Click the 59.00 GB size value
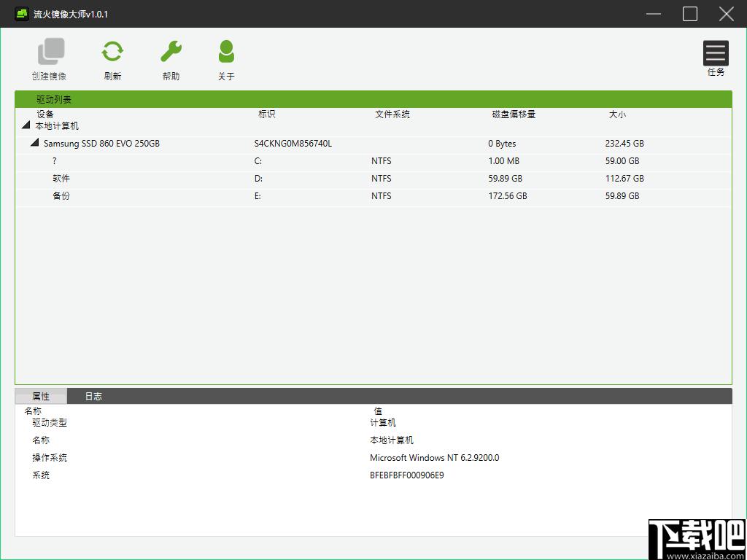The image size is (747, 560). tap(622, 161)
